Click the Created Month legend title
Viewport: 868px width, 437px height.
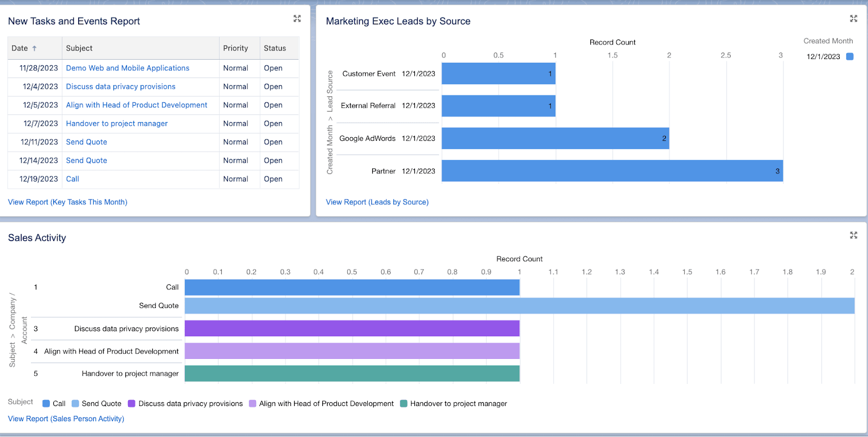828,41
